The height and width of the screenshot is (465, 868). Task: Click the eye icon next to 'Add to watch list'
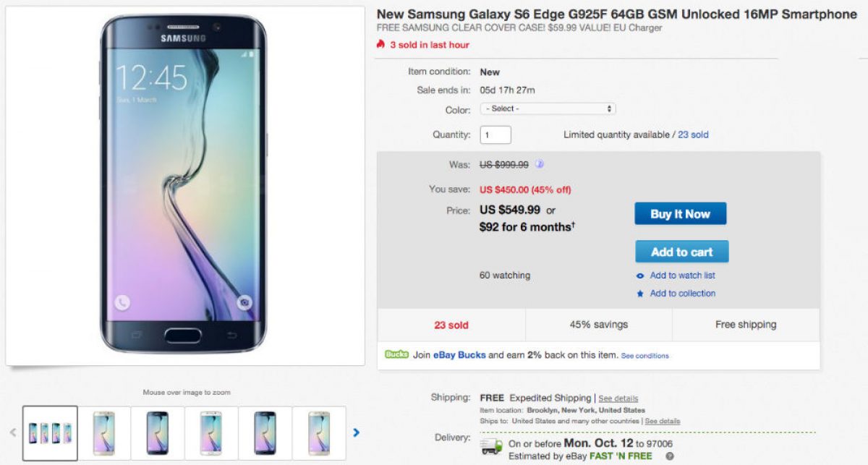click(639, 276)
